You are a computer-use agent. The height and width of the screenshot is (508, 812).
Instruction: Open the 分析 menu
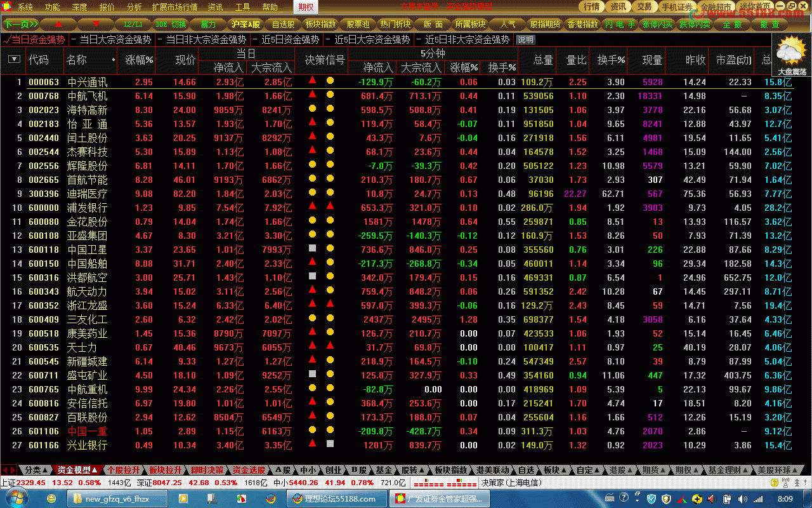134,8
